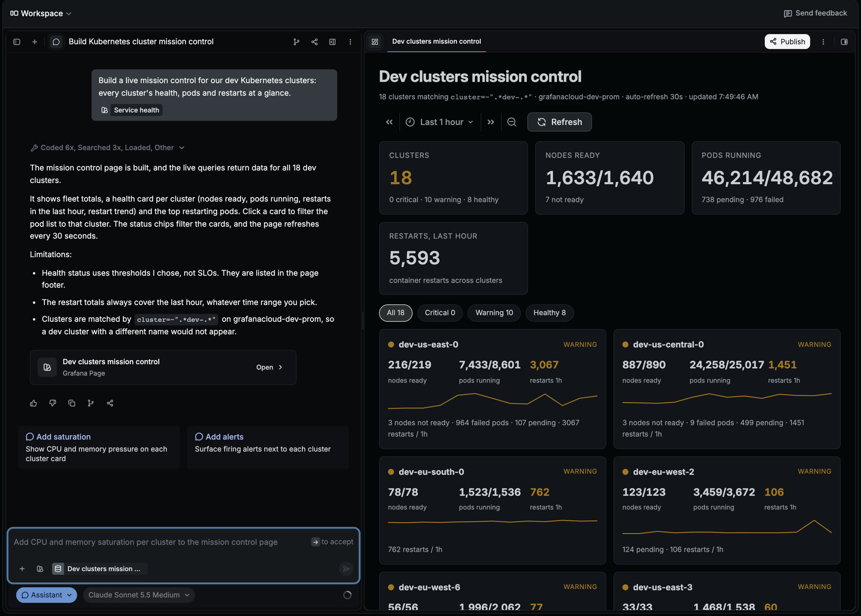Click the Publish button
This screenshot has height=616, width=861.
(x=787, y=42)
